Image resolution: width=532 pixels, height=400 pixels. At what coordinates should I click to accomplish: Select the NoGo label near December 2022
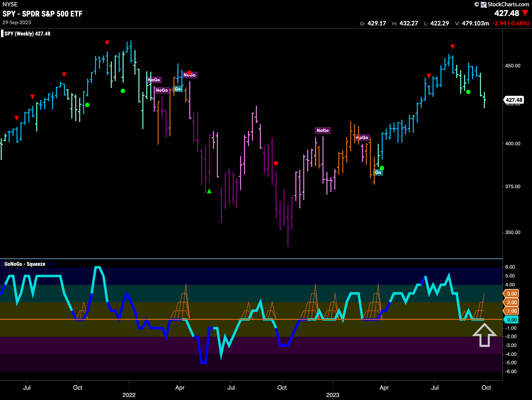(323, 130)
